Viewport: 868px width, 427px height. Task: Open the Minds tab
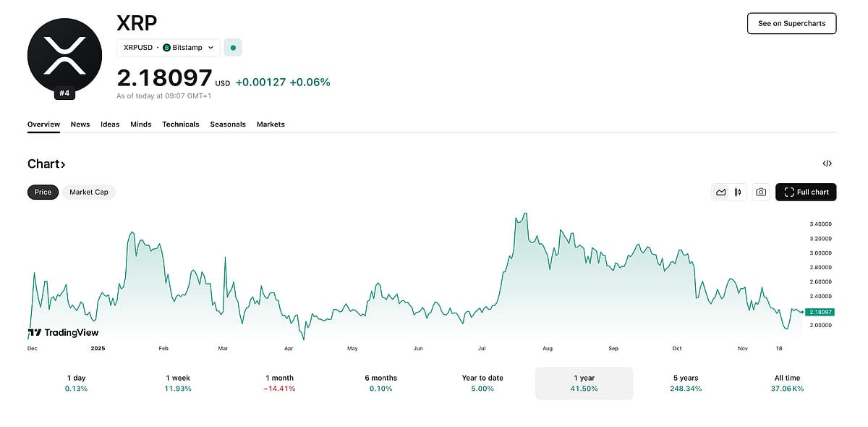pyautogui.click(x=141, y=124)
